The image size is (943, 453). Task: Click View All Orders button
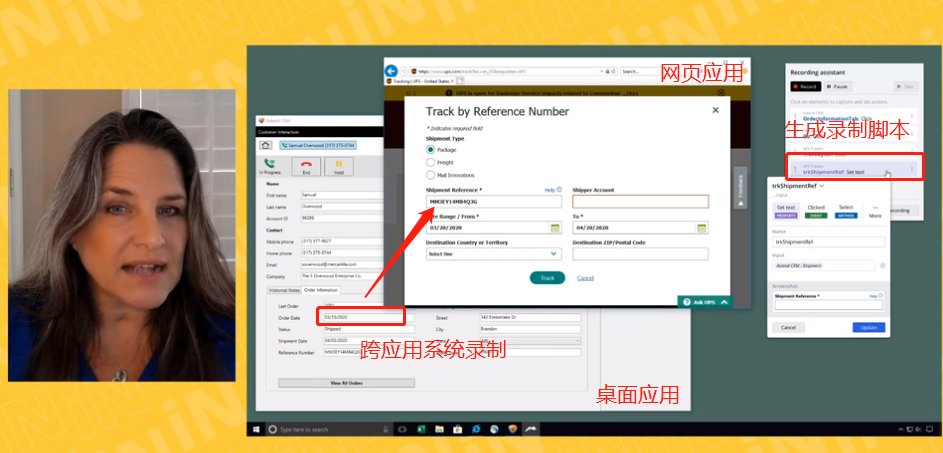click(346, 383)
